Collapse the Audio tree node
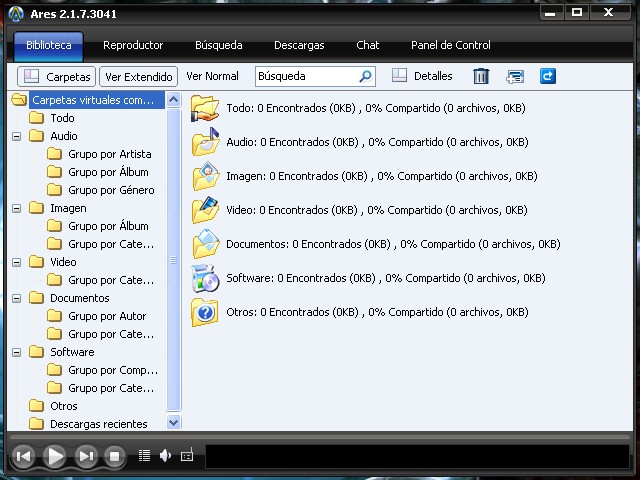This screenshot has height=480, width=640. pos(16,136)
